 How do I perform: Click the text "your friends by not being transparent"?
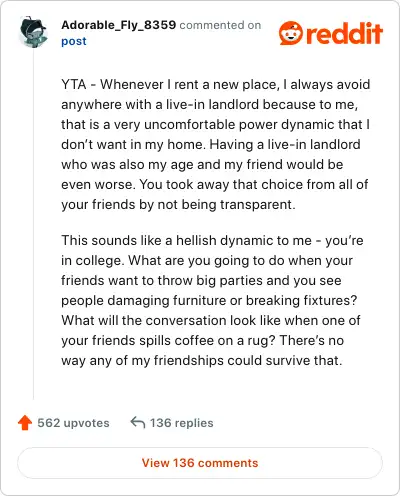pos(177,205)
